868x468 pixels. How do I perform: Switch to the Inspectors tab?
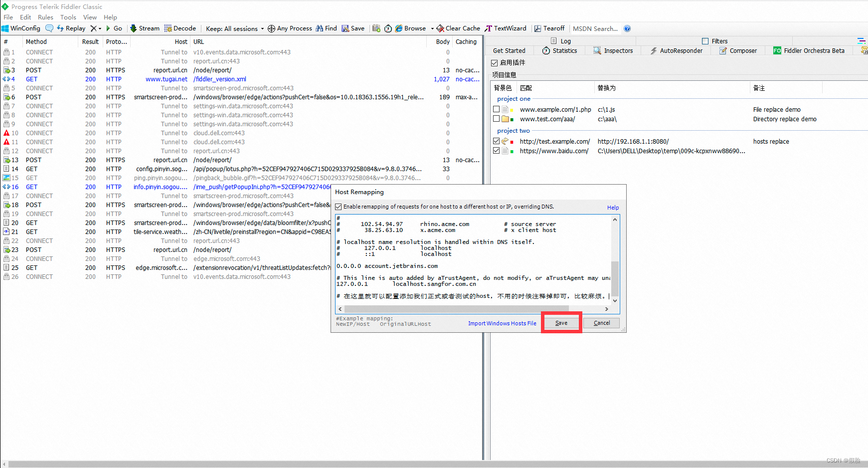coord(613,50)
